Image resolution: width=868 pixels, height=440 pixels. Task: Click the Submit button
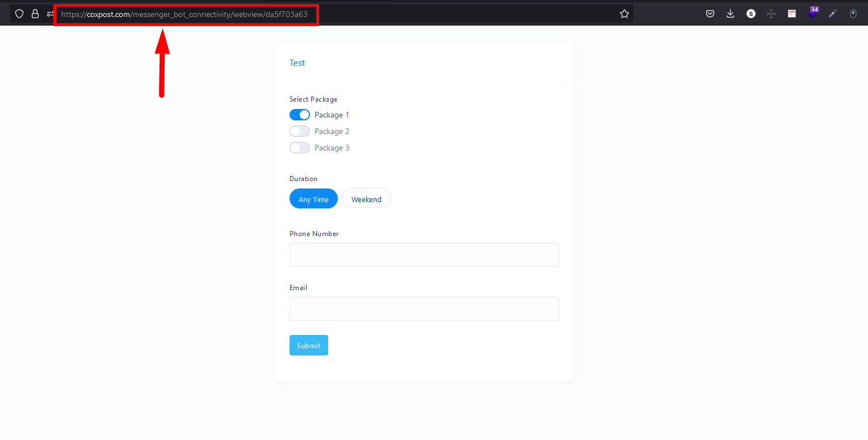[308, 345]
